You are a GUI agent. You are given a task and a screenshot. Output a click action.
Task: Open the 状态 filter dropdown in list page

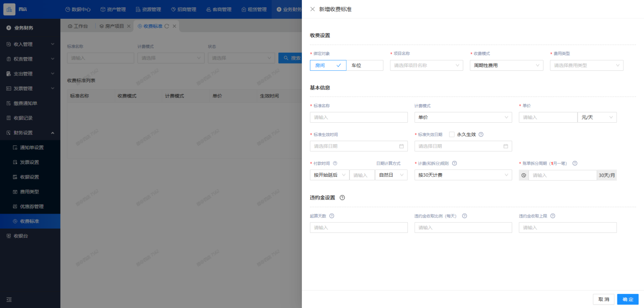tap(241, 58)
